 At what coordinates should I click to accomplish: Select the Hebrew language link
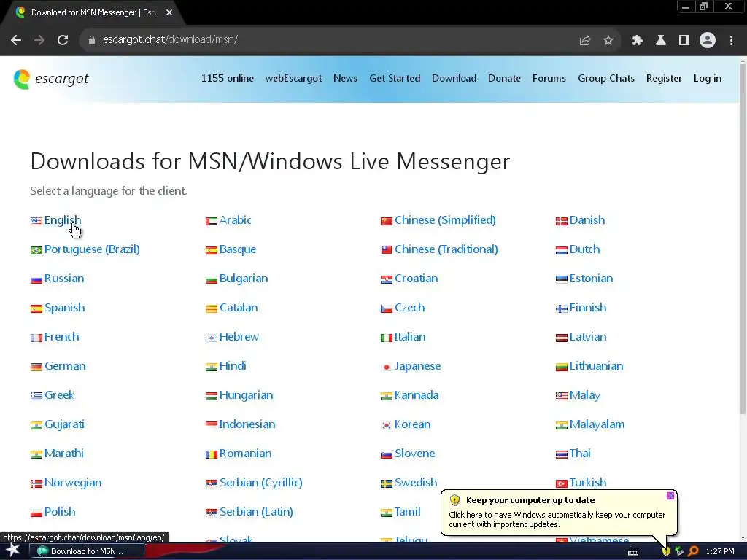pyautogui.click(x=239, y=337)
